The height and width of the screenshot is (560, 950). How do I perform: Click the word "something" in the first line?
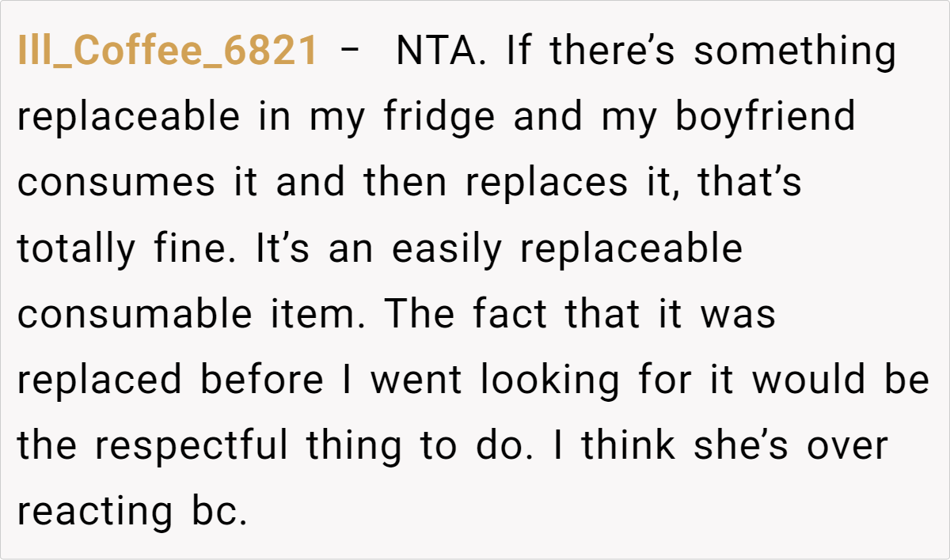coord(795,51)
